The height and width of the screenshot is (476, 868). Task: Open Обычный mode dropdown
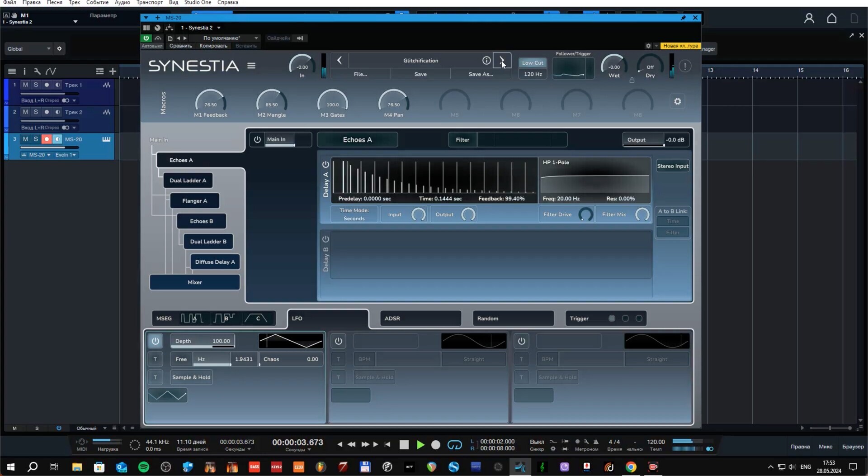pyautogui.click(x=91, y=428)
